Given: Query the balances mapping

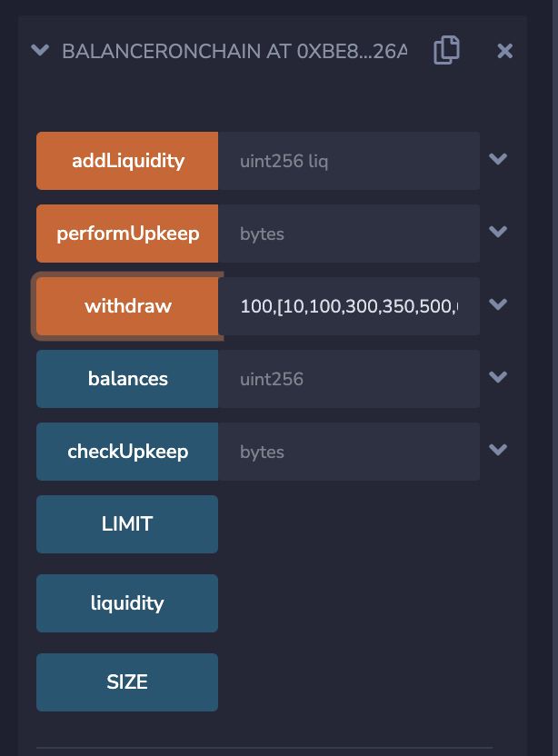Looking at the screenshot, I should [126, 378].
